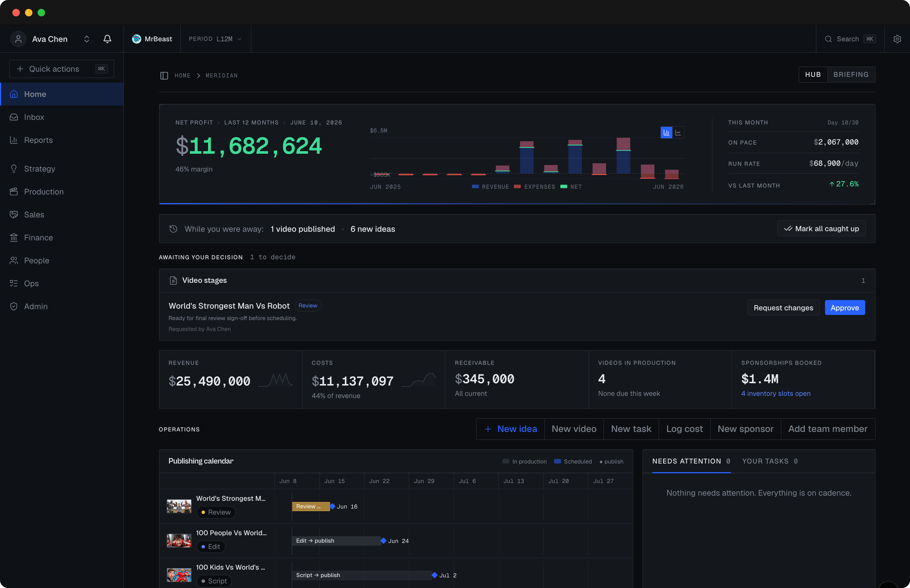Select the Your Tasks tab
Image resolution: width=910 pixels, height=588 pixels.
click(x=769, y=461)
